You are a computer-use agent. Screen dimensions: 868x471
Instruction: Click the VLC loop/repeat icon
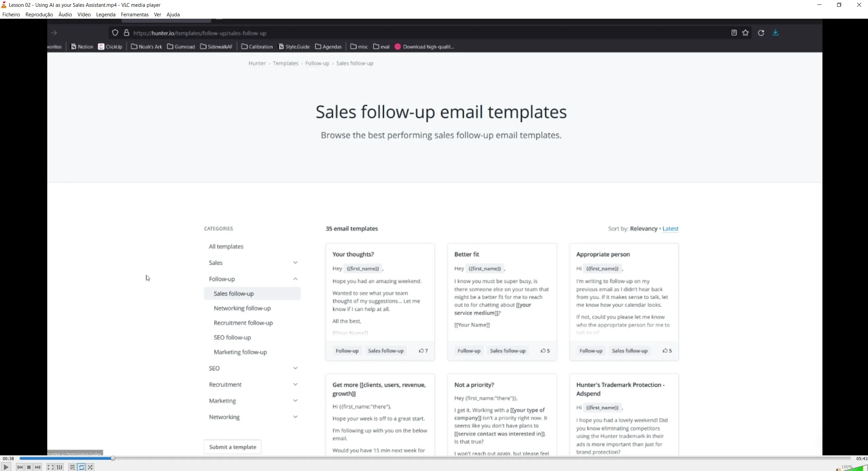[x=81, y=467]
